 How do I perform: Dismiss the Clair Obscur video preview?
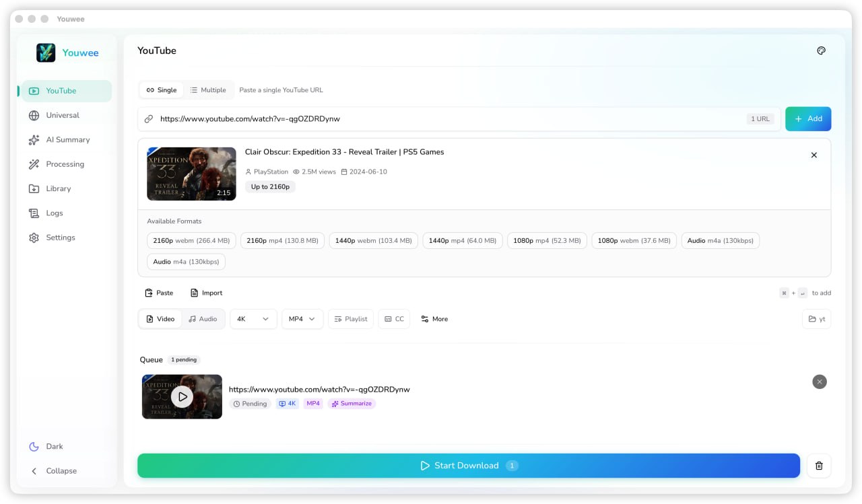click(x=814, y=155)
